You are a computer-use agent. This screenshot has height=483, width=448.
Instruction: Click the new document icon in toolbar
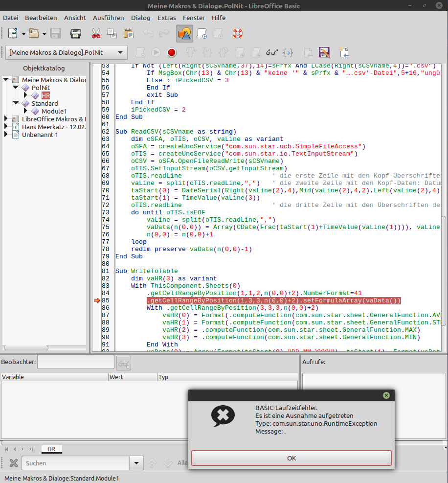pos(13,33)
